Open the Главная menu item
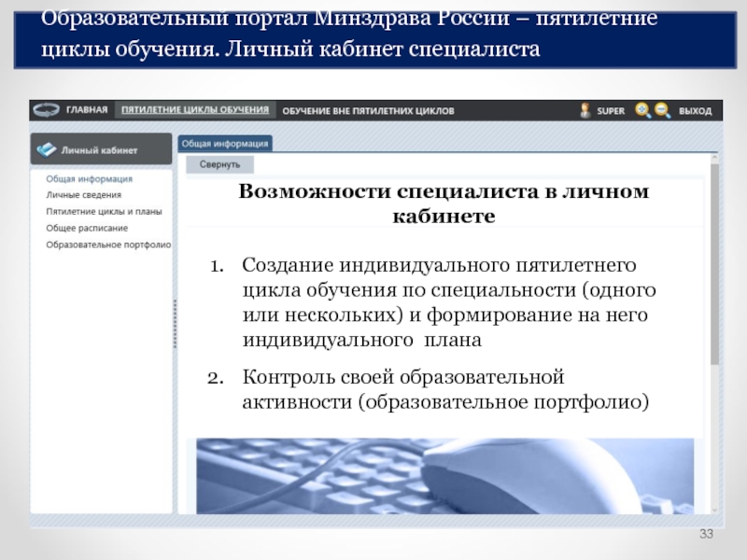 pos(88,110)
